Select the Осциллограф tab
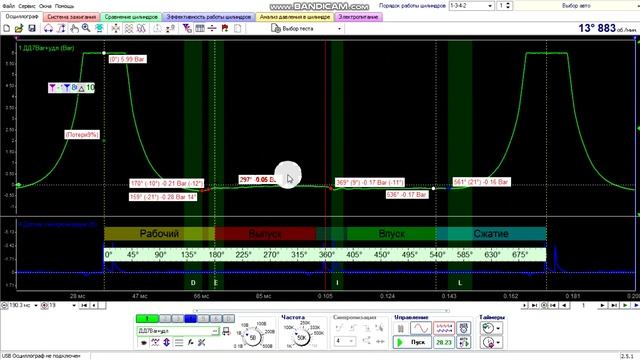Screen dimensions: 640x360 [22, 17]
